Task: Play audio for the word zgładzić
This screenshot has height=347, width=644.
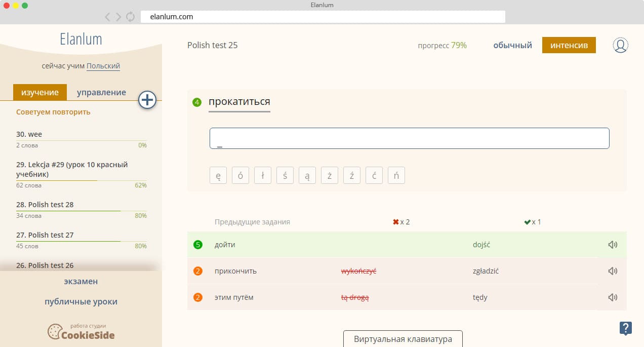Action: pyautogui.click(x=613, y=271)
